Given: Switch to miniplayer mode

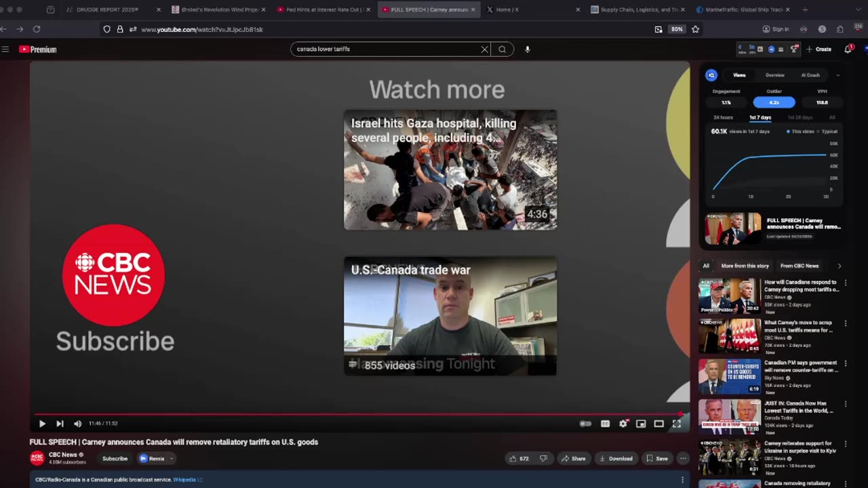Looking at the screenshot, I should (641, 424).
